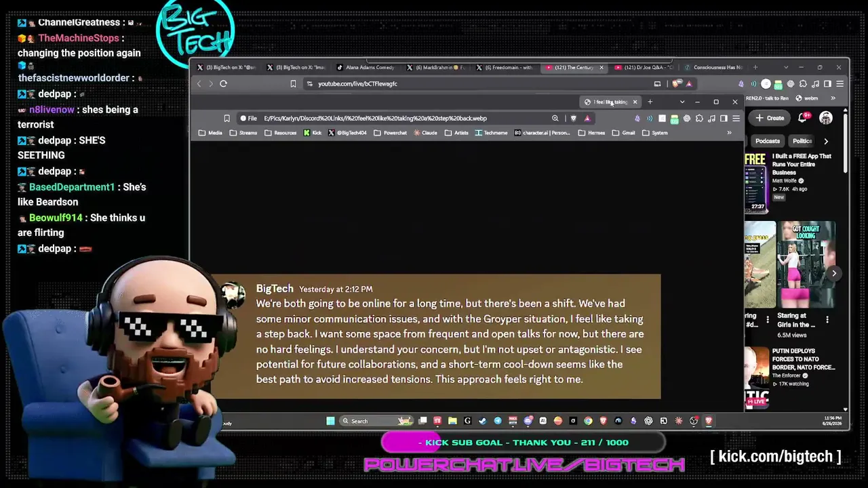The image size is (868, 488).
Task: Switch to the MarkBrahmin tab
Action: 435,67
